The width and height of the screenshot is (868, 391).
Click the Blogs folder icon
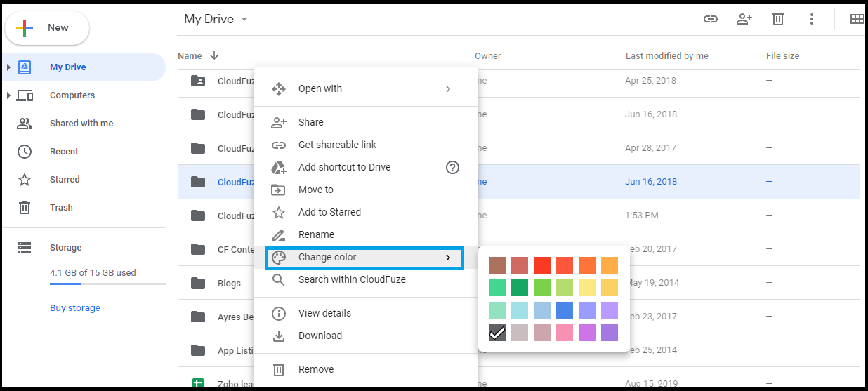pyautogui.click(x=198, y=283)
